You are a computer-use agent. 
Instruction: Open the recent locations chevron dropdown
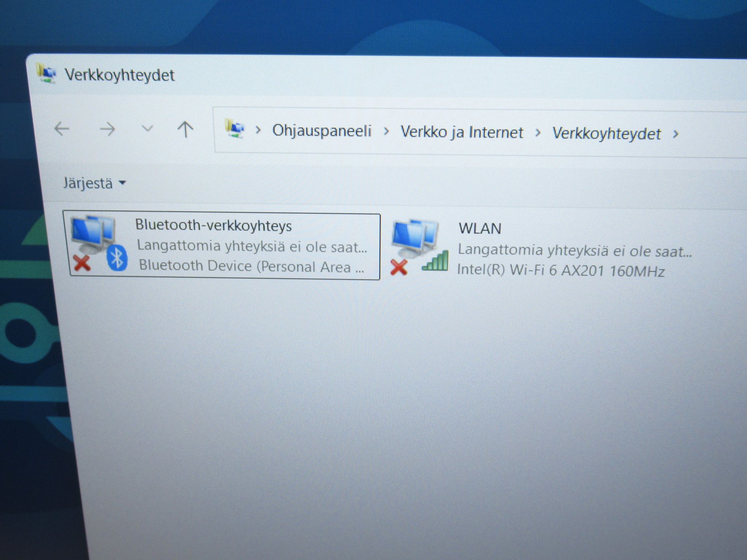147,128
